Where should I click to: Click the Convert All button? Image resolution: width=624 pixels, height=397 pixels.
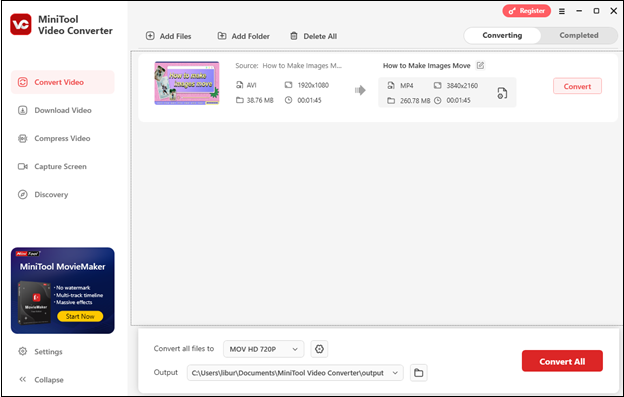pos(562,361)
